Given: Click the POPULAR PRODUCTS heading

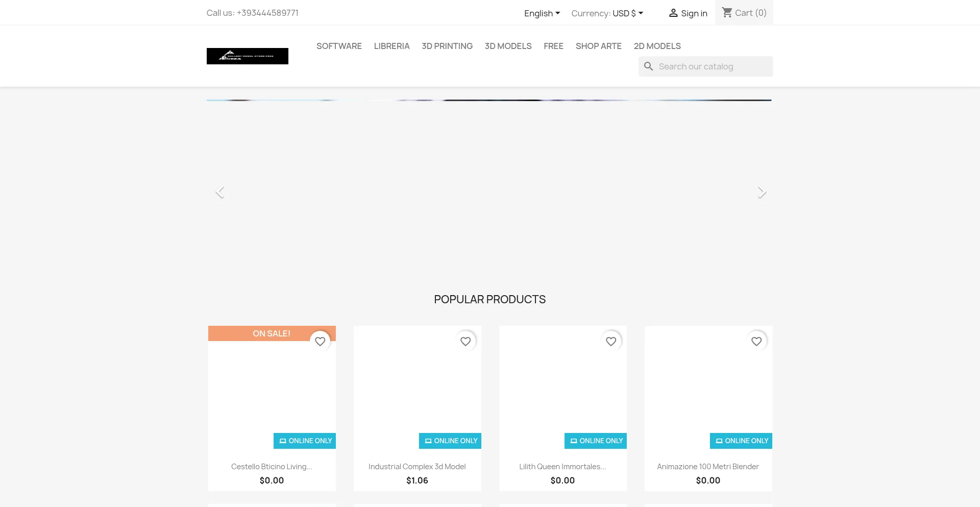Looking at the screenshot, I should coord(490,299).
